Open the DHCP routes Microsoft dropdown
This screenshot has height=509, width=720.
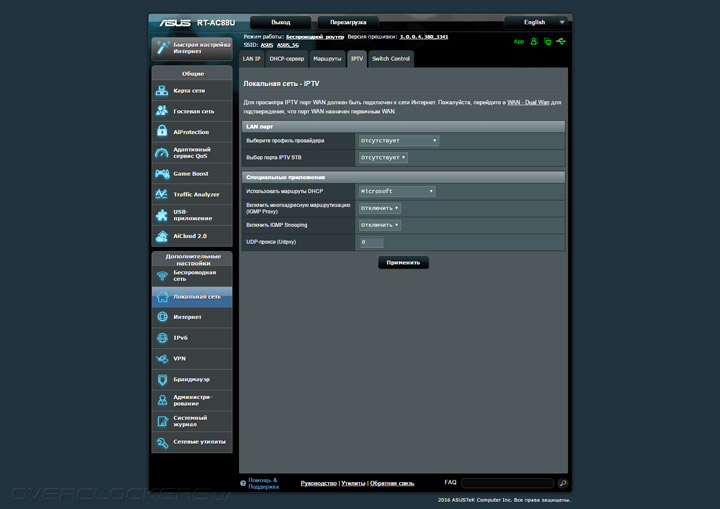click(x=397, y=191)
